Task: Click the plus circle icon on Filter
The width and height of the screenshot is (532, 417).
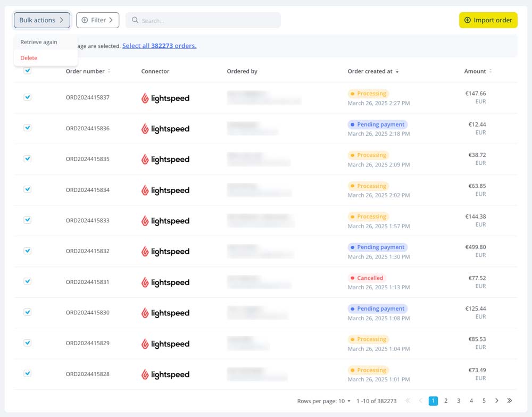Action: click(85, 20)
